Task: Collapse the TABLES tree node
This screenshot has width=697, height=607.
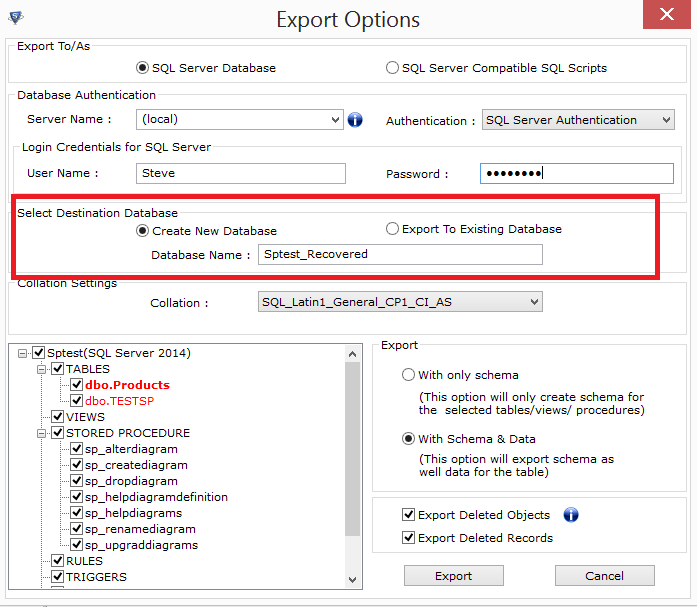Action: tap(42, 369)
